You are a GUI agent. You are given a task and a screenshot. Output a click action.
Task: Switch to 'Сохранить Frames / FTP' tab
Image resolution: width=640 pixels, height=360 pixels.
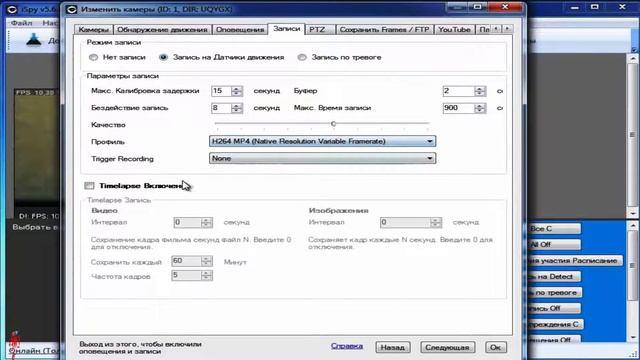pyautogui.click(x=384, y=29)
